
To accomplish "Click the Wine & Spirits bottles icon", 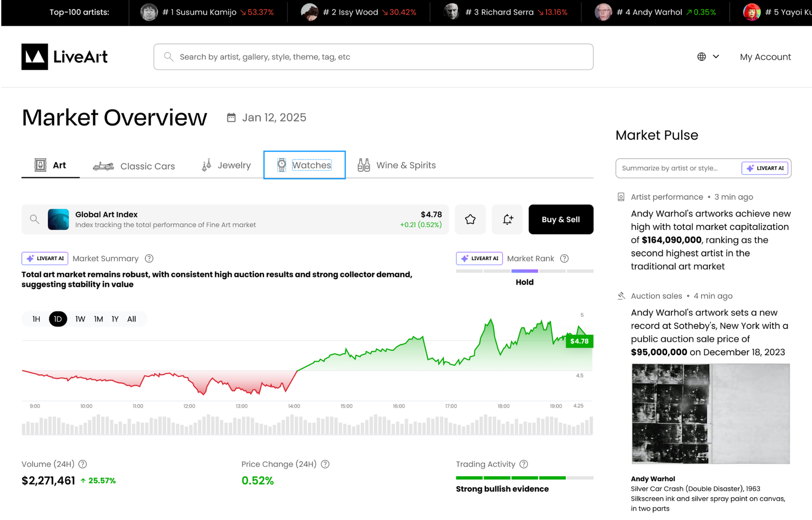I will tap(364, 165).
